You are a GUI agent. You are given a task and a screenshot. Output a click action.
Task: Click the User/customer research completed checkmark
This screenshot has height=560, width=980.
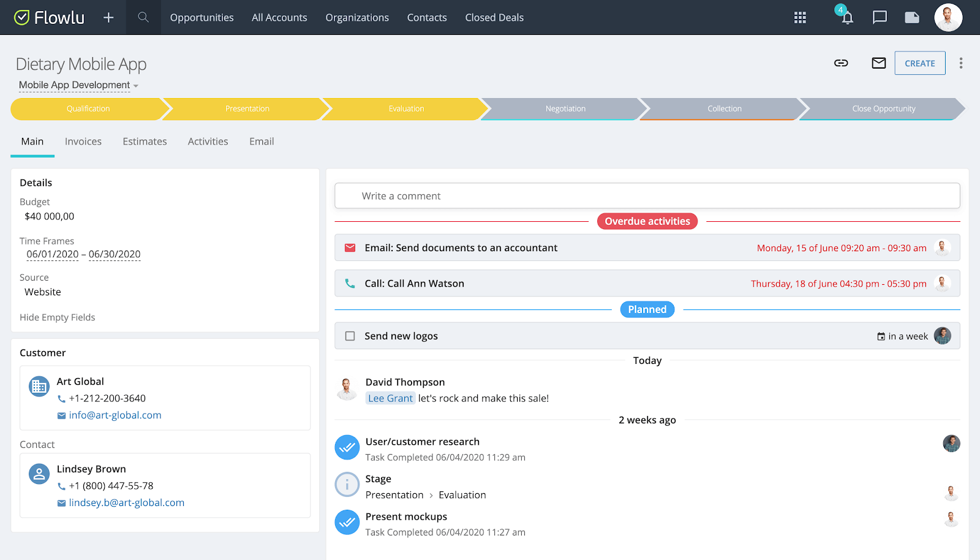coord(347,448)
